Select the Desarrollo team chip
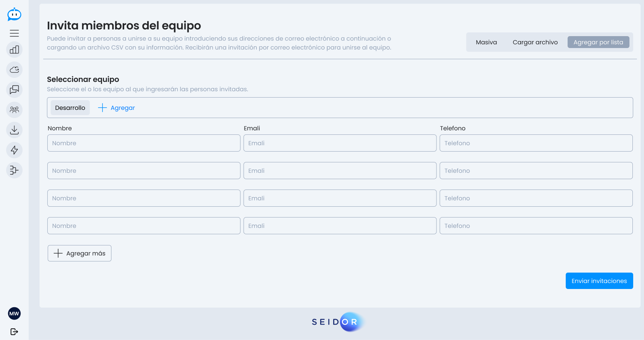 coord(70,108)
